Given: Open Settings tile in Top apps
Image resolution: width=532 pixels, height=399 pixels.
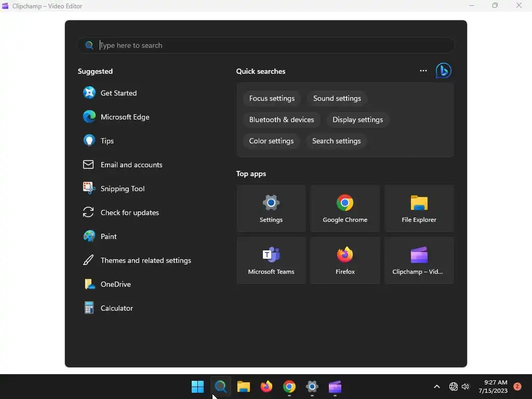Looking at the screenshot, I should tap(271, 208).
